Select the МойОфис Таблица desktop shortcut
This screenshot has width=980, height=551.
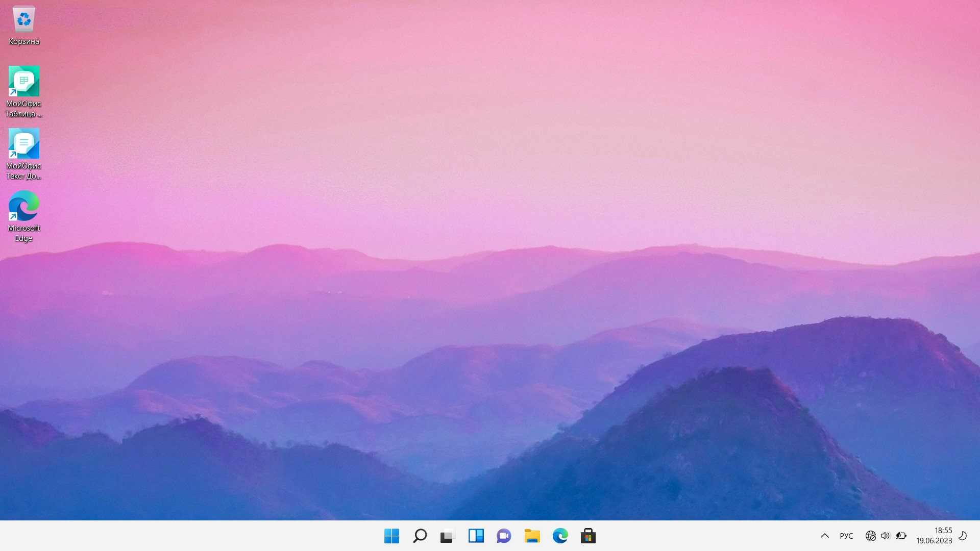click(24, 92)
